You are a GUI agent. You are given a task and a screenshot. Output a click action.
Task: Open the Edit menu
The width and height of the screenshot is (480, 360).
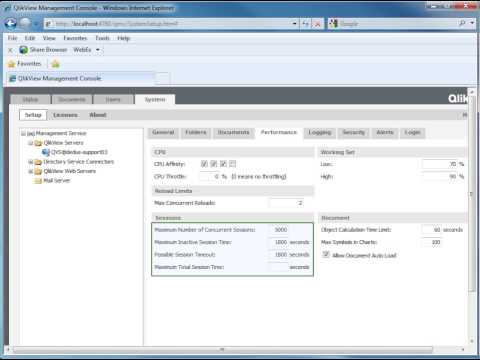click(30, 38)
